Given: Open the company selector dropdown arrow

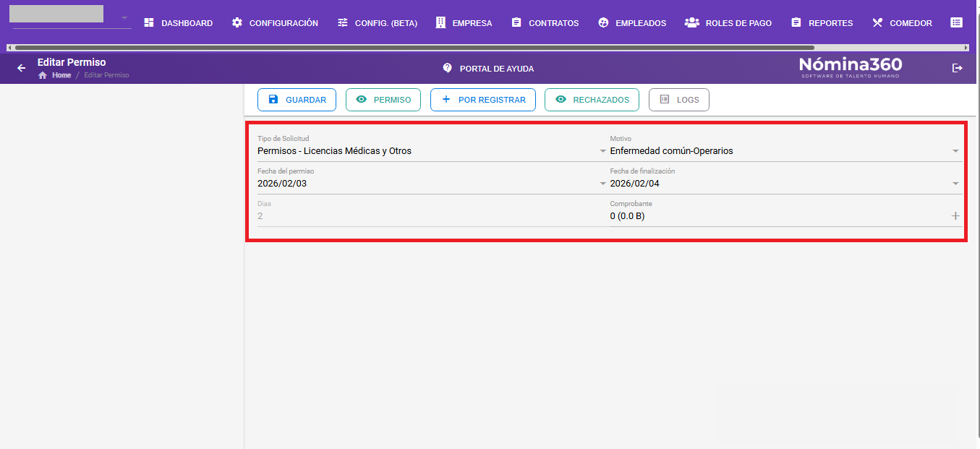Looking at the screenshot, I should (x=124, y=17).
